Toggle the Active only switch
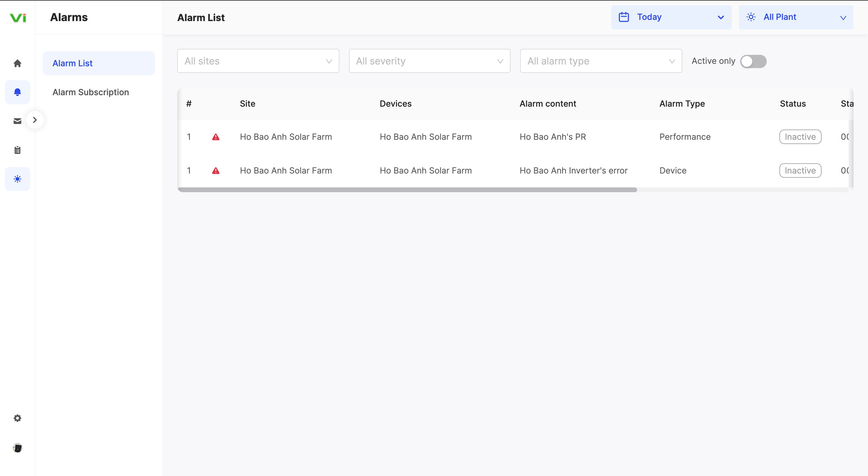The width and height of the screenshot is (868, 476). tap(753, 61)
